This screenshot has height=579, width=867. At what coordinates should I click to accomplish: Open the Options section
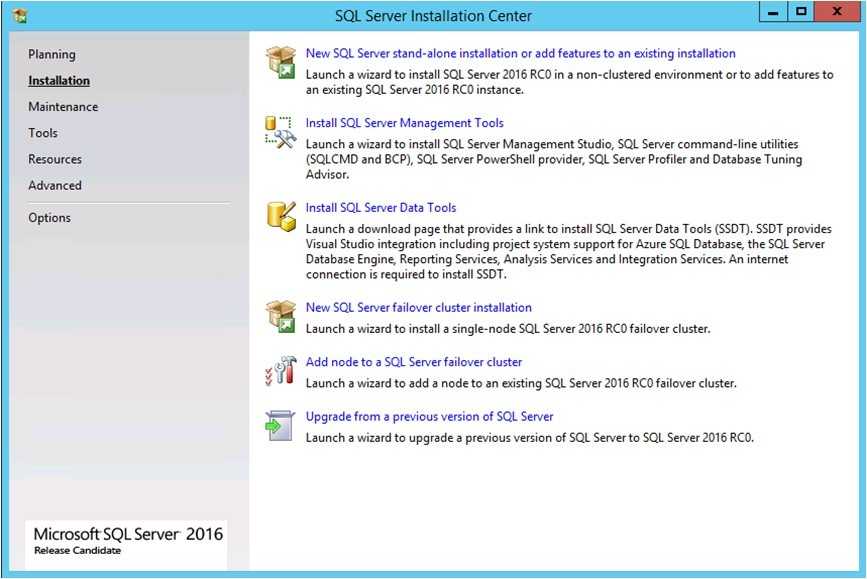pos(50,217)
